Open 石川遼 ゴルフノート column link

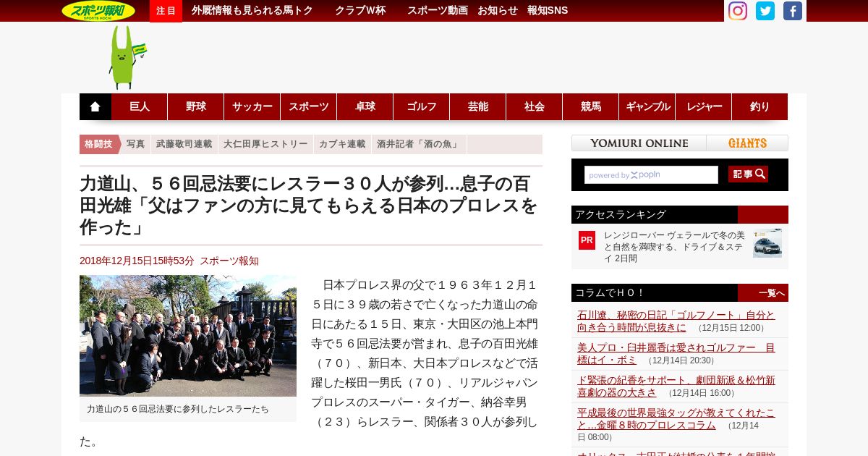pos(676,321)
